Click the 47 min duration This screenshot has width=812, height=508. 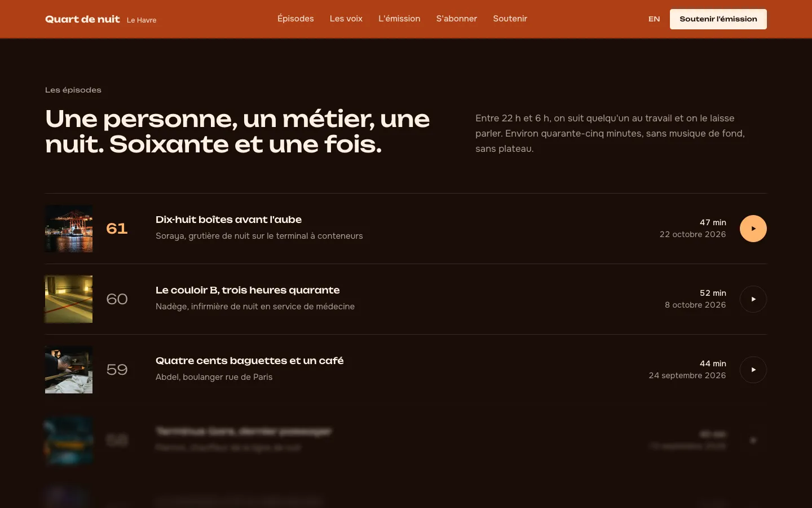(x=713, y=222)
